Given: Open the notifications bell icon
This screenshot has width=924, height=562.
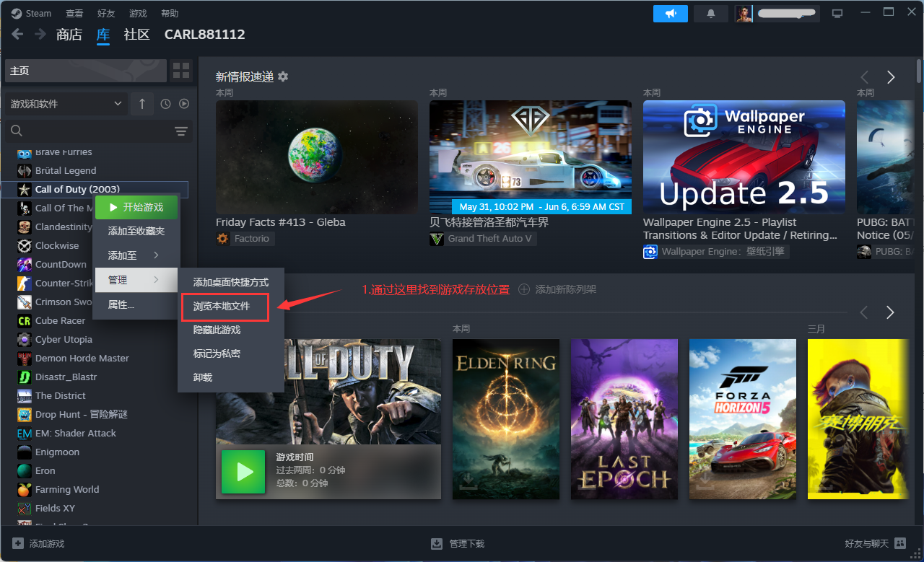Looking at the screenshot, I should point(710,13).
